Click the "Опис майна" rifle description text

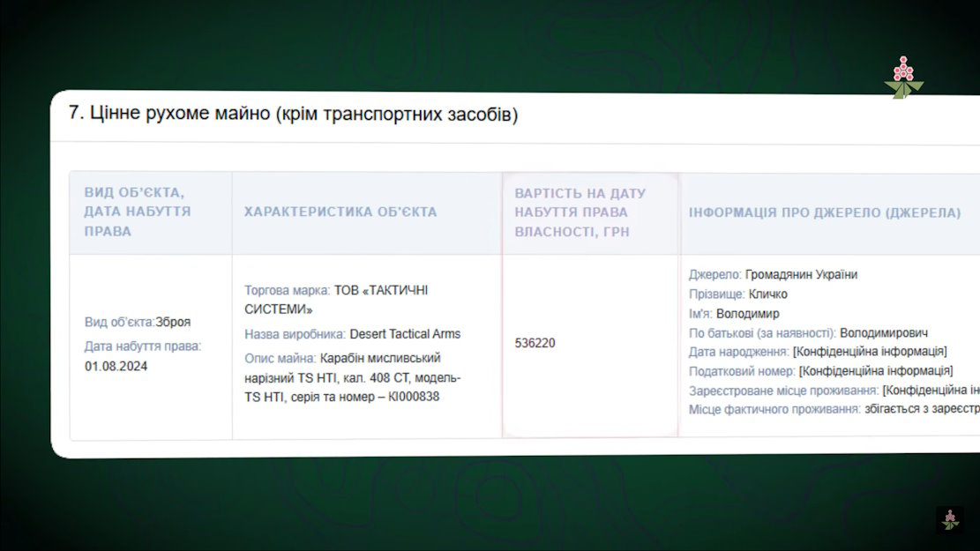click(352, 377)
